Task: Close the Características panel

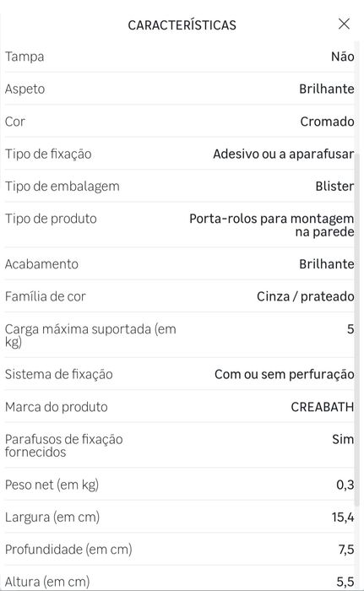Action: click(x=344, y=24)
